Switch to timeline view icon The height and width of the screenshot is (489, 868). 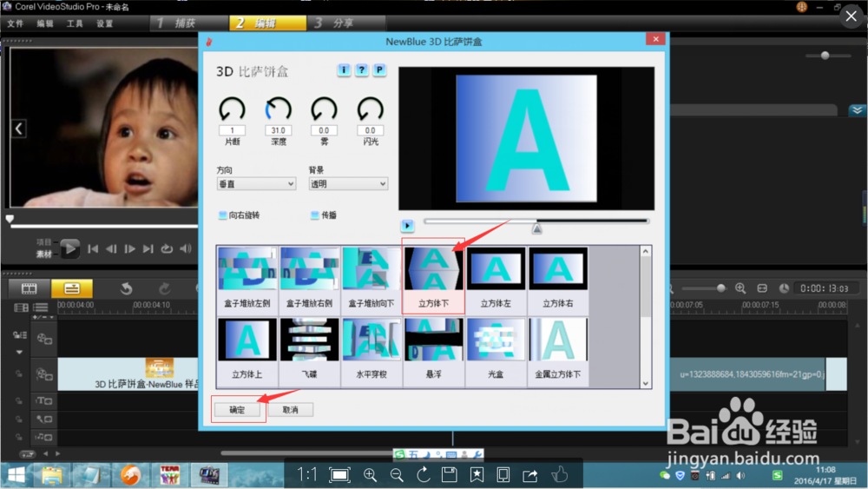click(x=72, y=288)
